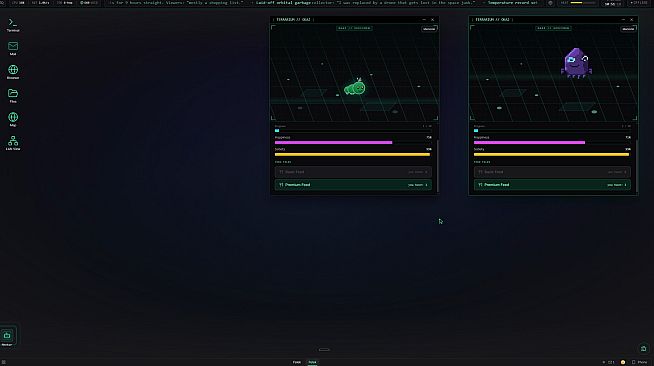
Task: Give Premium Feed to the green caterpillar
Action: pos(353,185)
